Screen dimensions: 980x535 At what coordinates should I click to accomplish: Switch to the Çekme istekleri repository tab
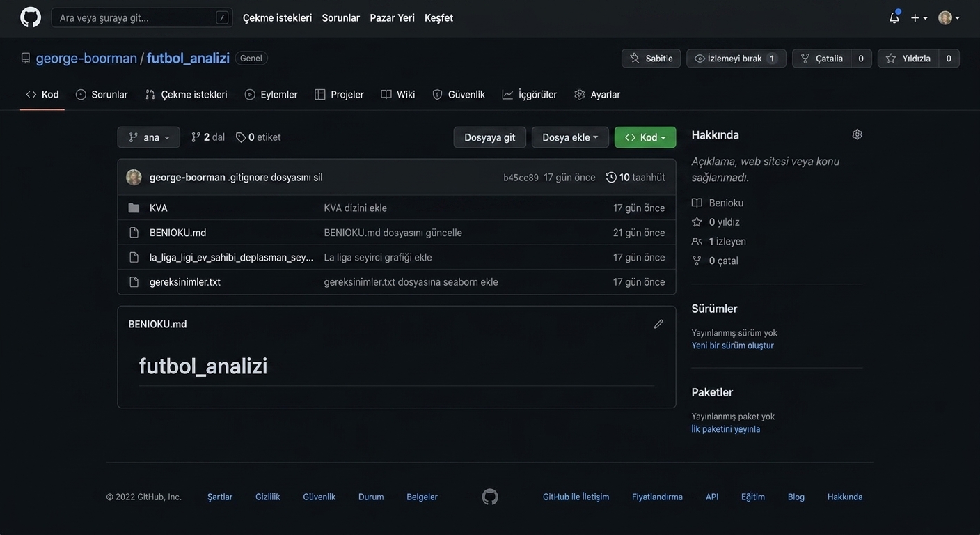[187, 94]
